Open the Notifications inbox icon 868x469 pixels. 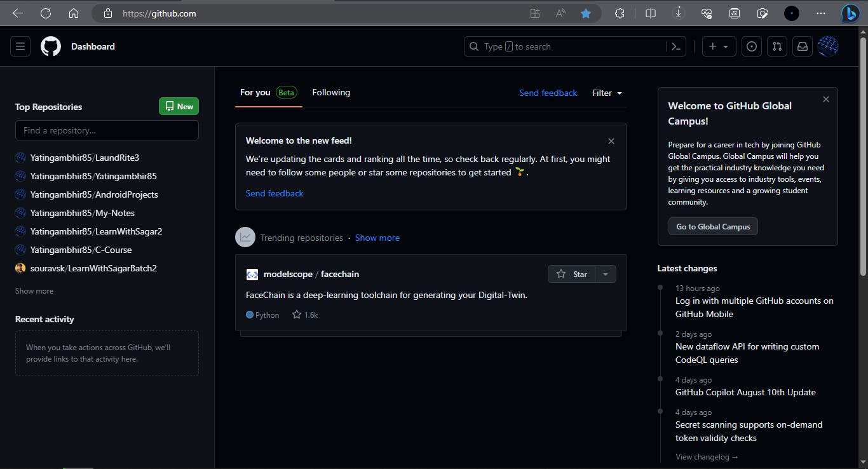pyautogui.click(x=803, y=46)
